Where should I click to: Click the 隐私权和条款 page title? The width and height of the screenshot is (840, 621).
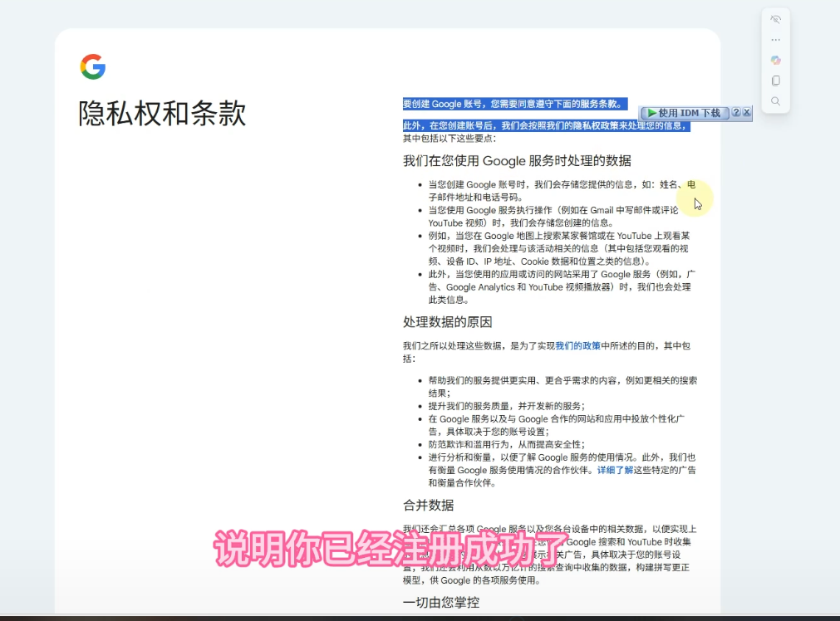coord(162,114)
